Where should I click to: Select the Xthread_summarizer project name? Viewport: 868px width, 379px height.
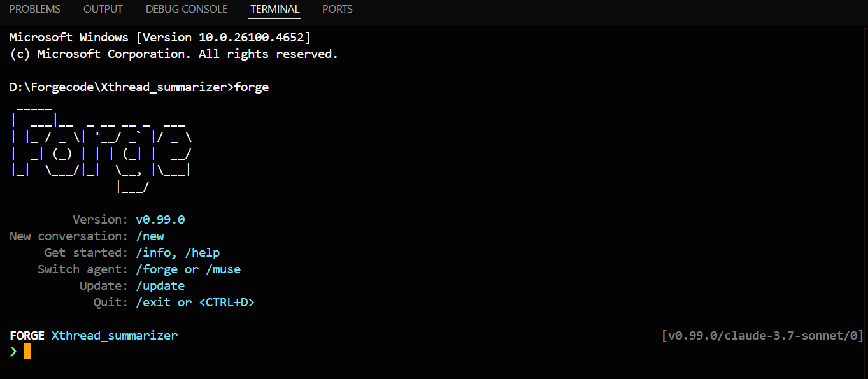tap(115, 335)
